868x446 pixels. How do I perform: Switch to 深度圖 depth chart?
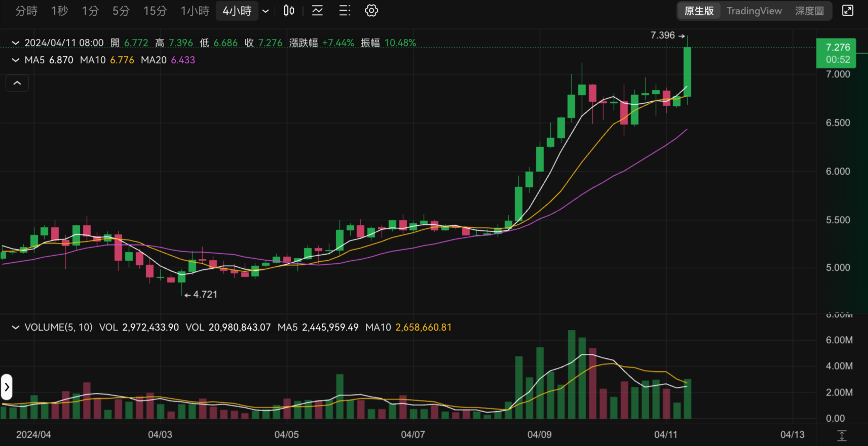click(x=810, y=11)
